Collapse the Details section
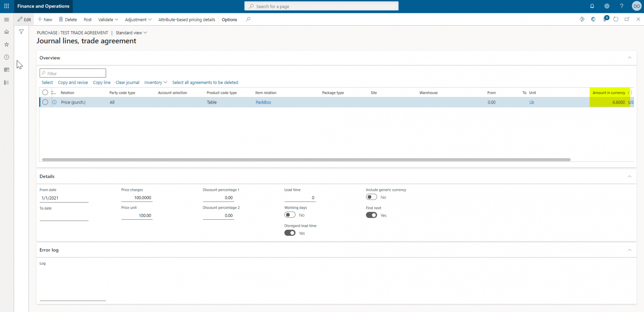The width and height of the screenshot is (644, 312). pyautogui.click(x=629, y=176)
